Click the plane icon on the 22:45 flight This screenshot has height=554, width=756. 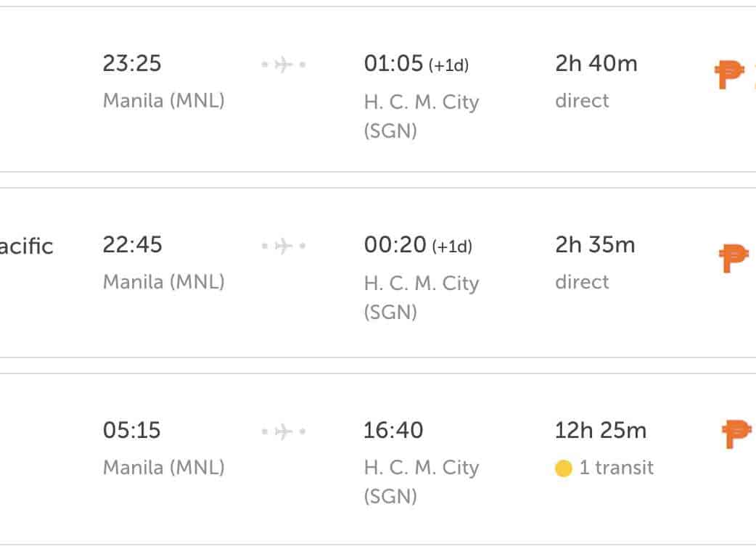(x=284, y=247)
